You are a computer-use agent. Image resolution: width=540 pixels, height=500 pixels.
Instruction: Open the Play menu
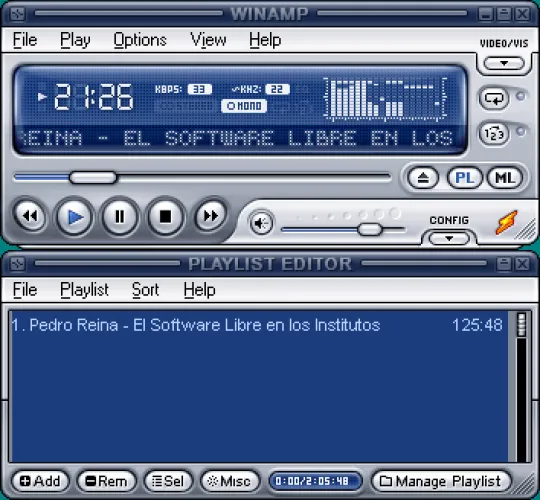[75, 40]
